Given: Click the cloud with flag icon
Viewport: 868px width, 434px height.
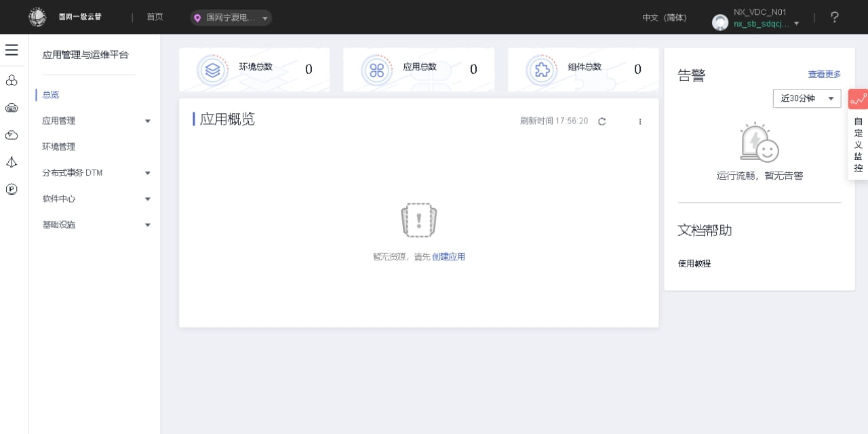Looking at the screenshot, I should point(12,135).
